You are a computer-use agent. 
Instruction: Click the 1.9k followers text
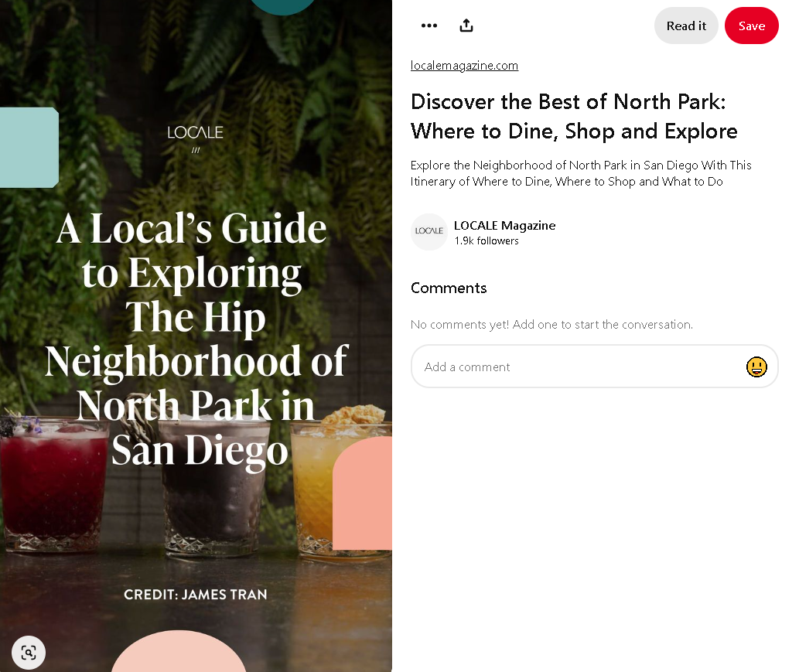[486, 241]
